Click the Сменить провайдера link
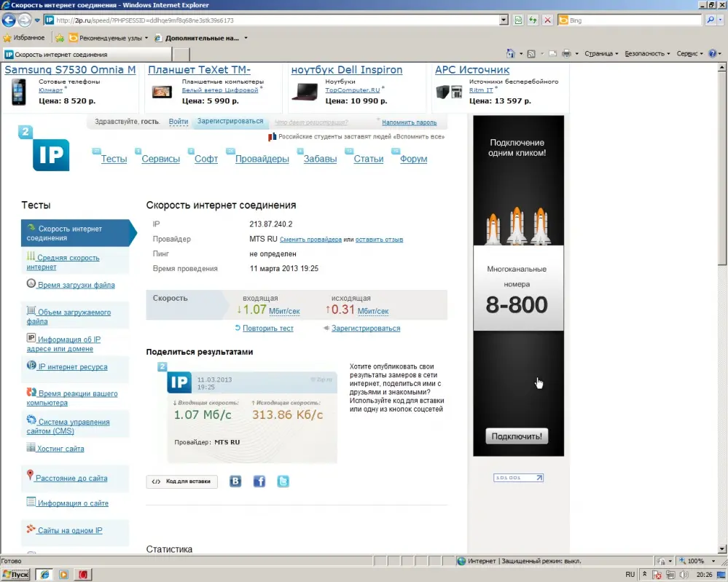Viewport: 728px width, 582px height. pos(310,240)
